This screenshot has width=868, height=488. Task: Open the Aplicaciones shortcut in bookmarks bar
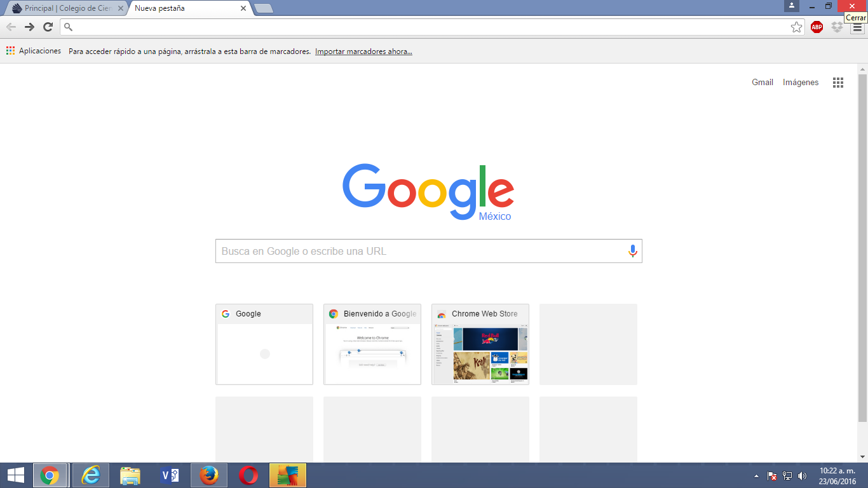click(x=34, y=51)
